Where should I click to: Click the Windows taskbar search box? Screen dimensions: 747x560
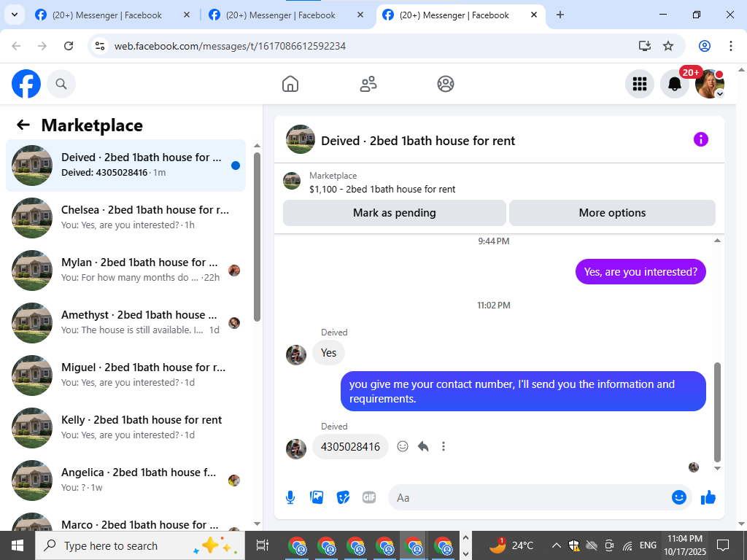(x=140, y=545)
